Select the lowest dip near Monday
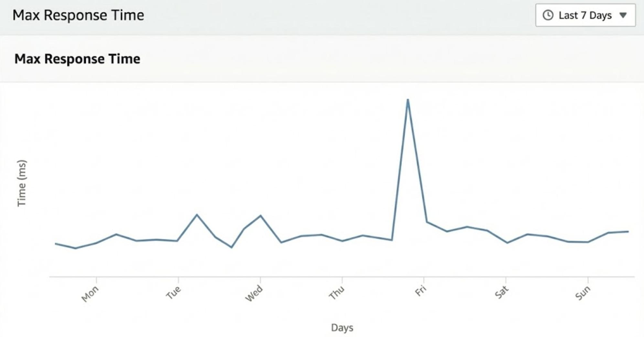Screen dimensions: 644x337 (x=75, y=248)
